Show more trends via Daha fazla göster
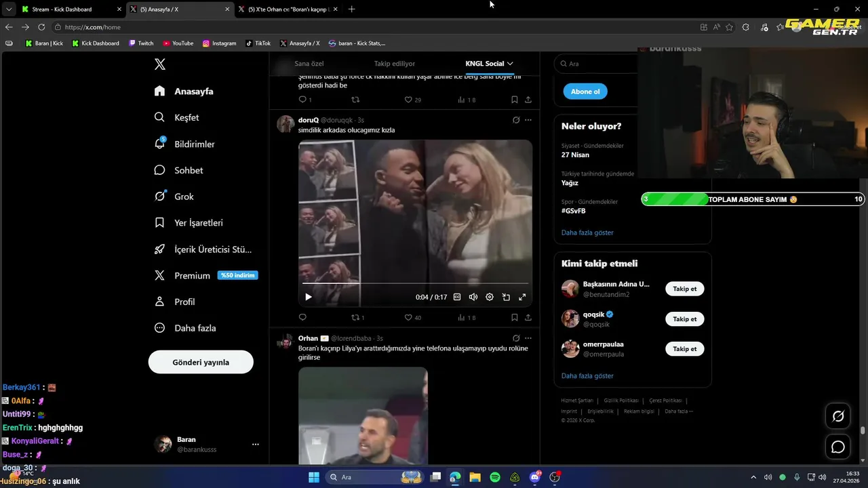Image resolution: width=868 pixels, height=488 pixels. click(x=587, y=232)
